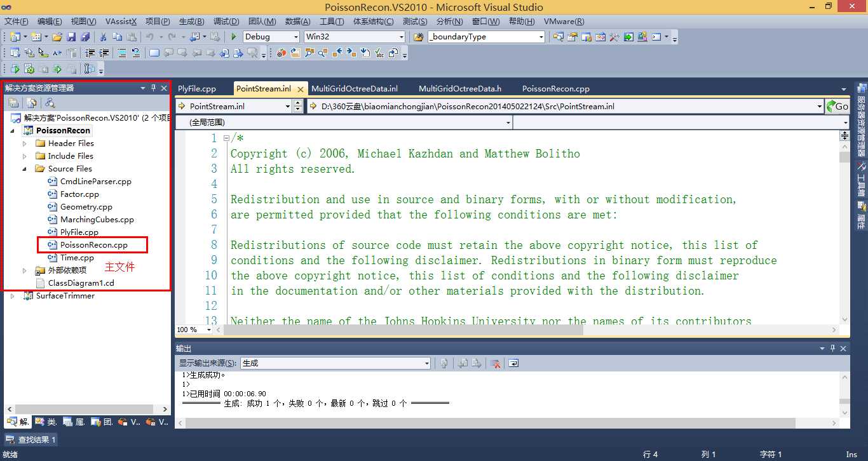868x461 pixels.
Task: Open the Properties Window toolbar icon
Action: point(573,37)
